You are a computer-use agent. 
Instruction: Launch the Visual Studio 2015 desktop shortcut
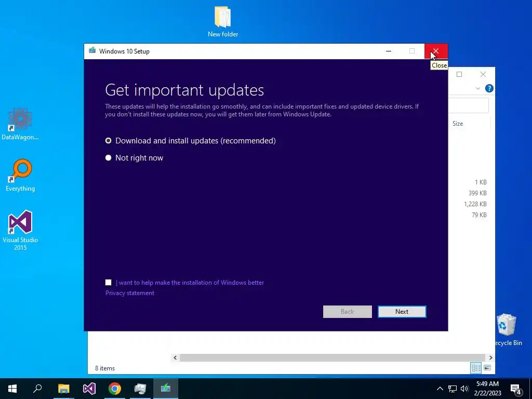[20, 230]
